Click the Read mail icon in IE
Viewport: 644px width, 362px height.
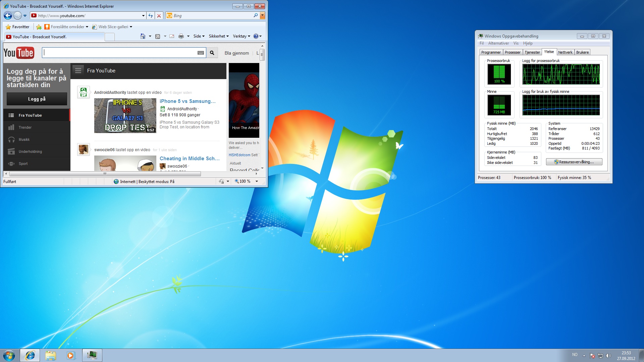click(x=172, y=36)
